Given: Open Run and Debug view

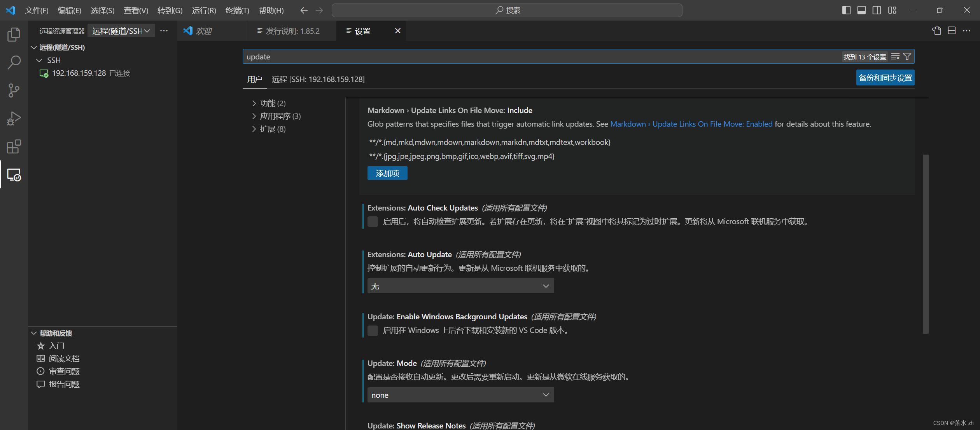Looking at the screenshot, I should (x=14, y=118).
